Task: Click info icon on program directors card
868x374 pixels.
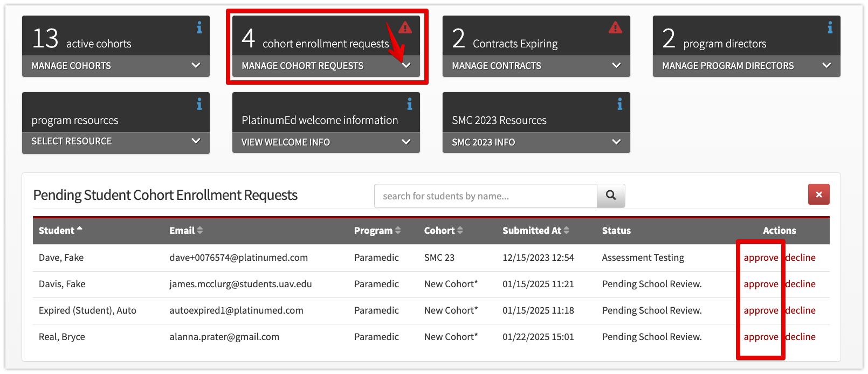Action: [830, 27]
